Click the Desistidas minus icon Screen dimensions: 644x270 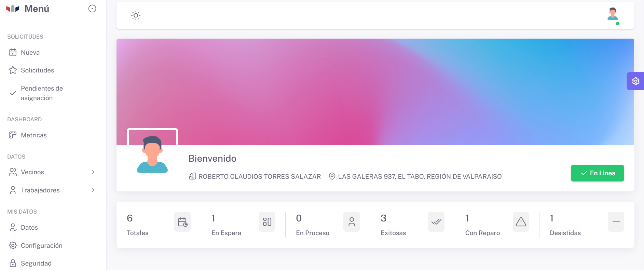(616, 222)
